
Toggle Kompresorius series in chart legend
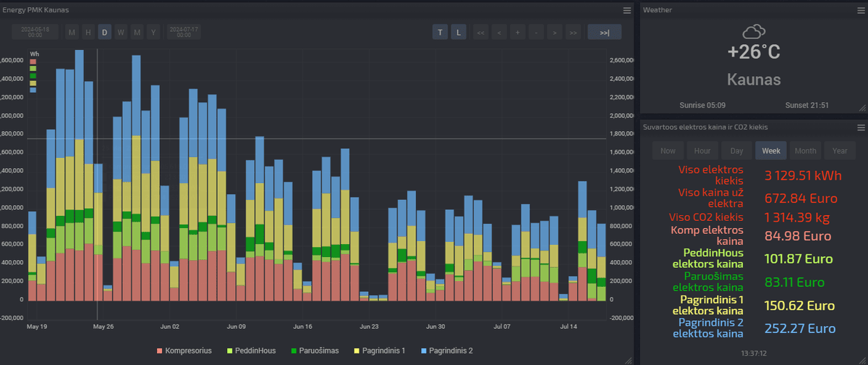click(x=184, y=351)
